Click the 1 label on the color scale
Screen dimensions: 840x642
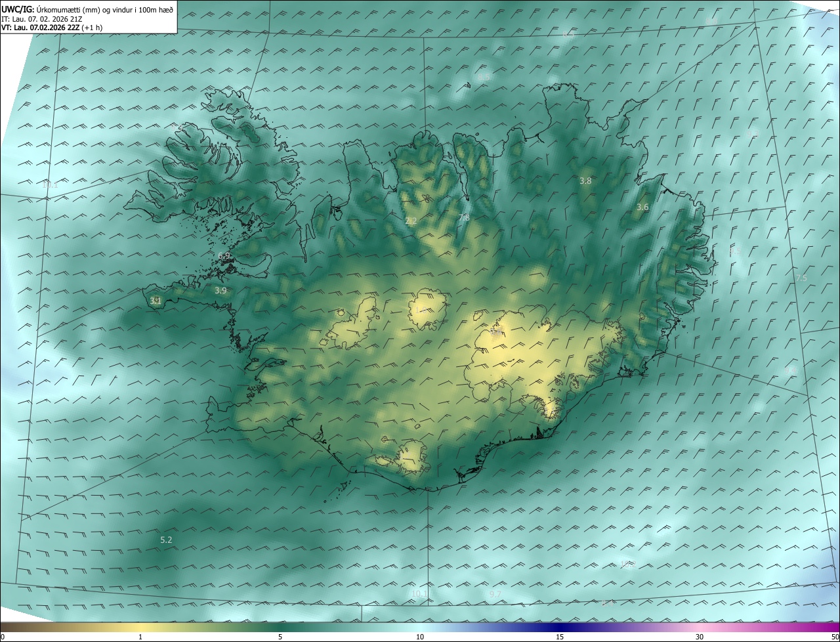[140, 637]
